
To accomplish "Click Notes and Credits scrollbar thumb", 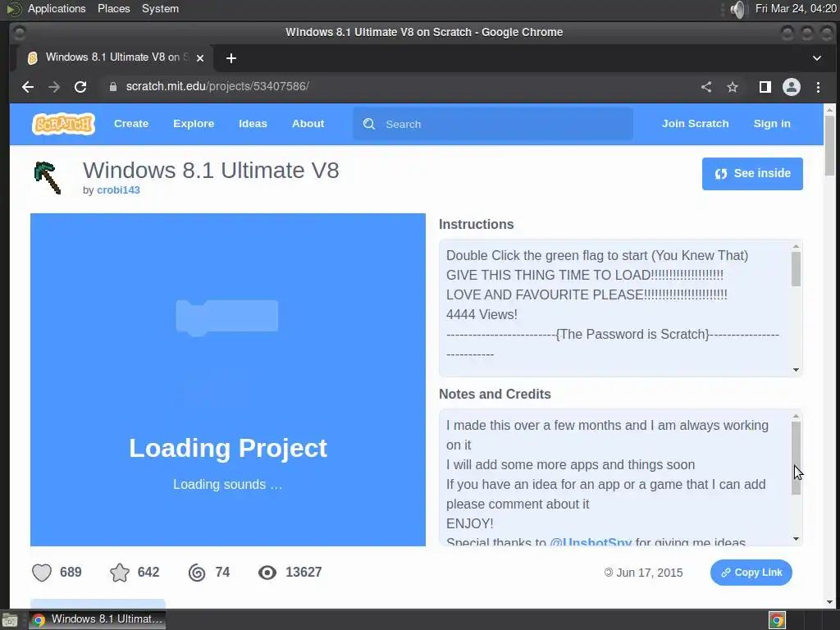I will 796,458.
